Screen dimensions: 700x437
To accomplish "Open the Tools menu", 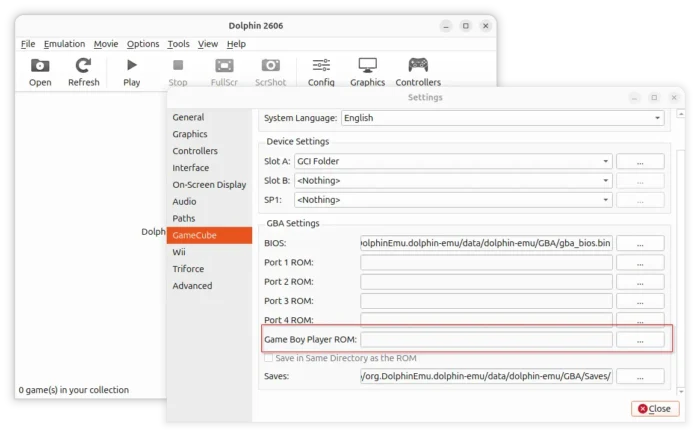I will 179,44.
